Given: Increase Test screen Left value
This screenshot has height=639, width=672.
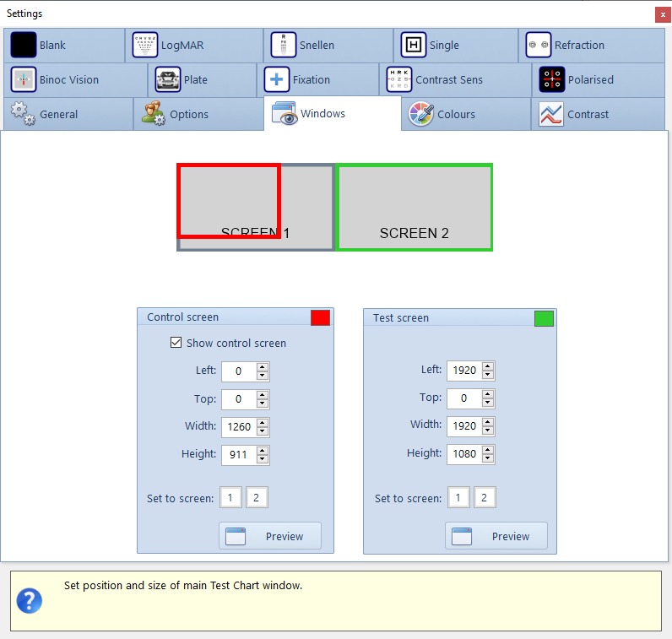Looking at the screenshot, I should [x=488, y=366].
